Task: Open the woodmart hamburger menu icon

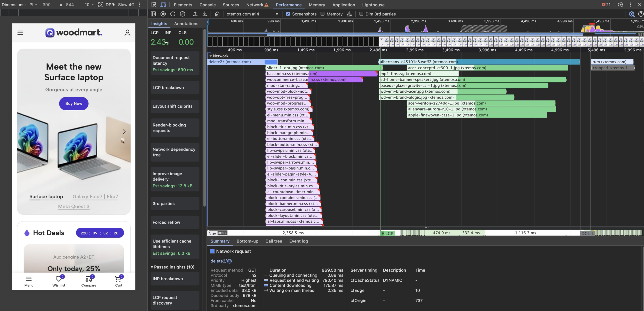Action: point(20,33)
